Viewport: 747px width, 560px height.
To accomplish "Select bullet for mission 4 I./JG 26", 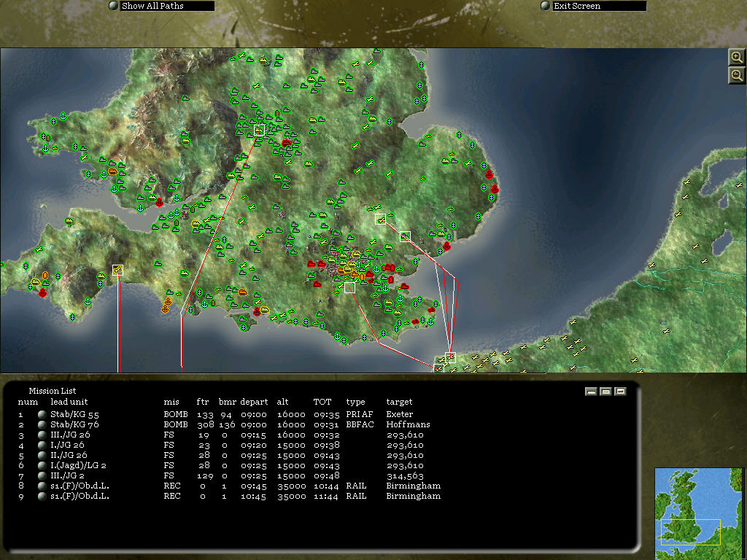I will 42,446.
